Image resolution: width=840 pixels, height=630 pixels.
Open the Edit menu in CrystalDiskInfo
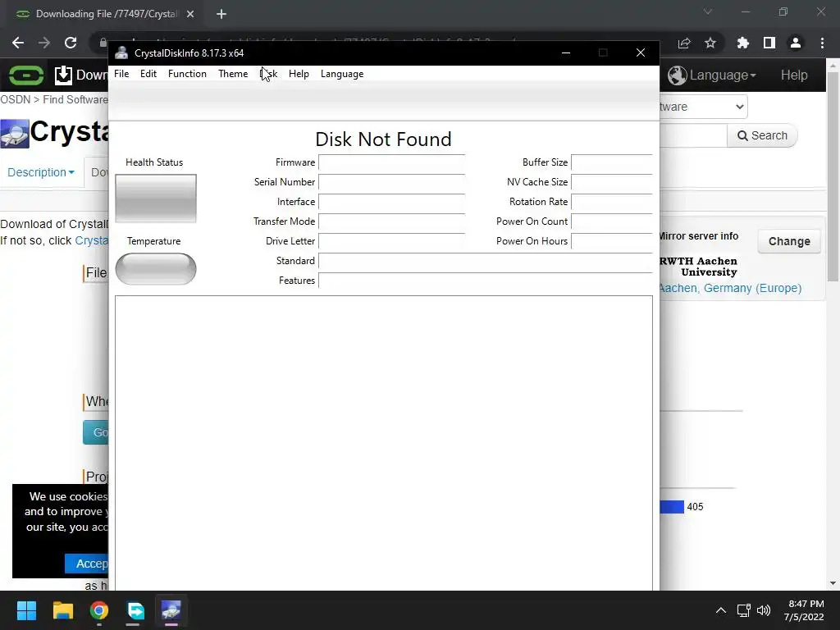pos(148,74)
